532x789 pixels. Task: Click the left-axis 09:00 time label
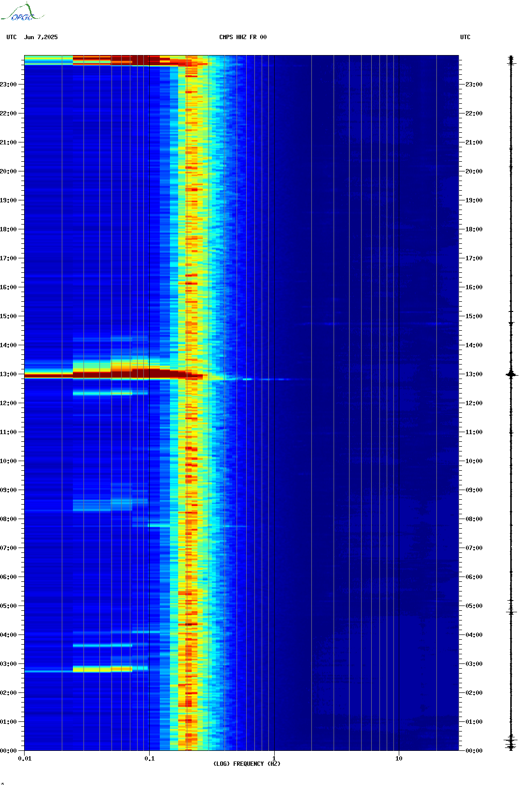8,490
